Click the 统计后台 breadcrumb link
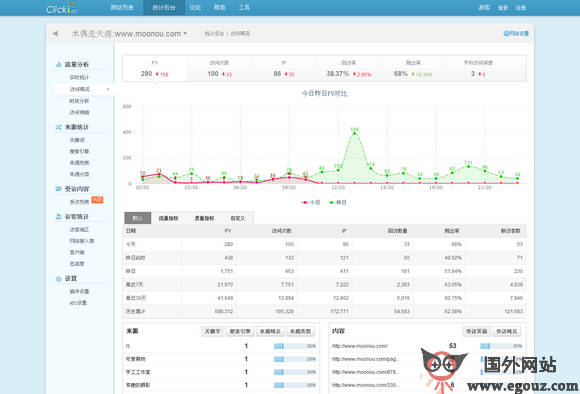The width and height of the screenshot is (580, 394). point(215,34)
